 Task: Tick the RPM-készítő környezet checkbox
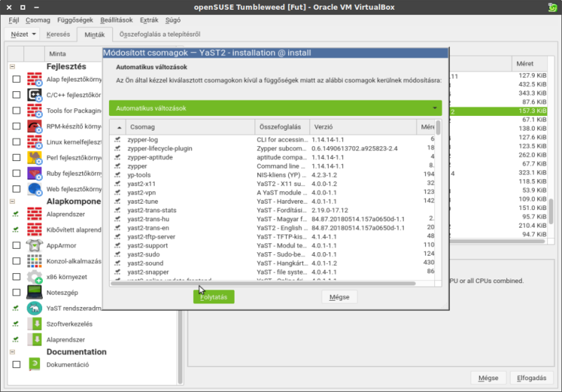click(x=16, y=126)
